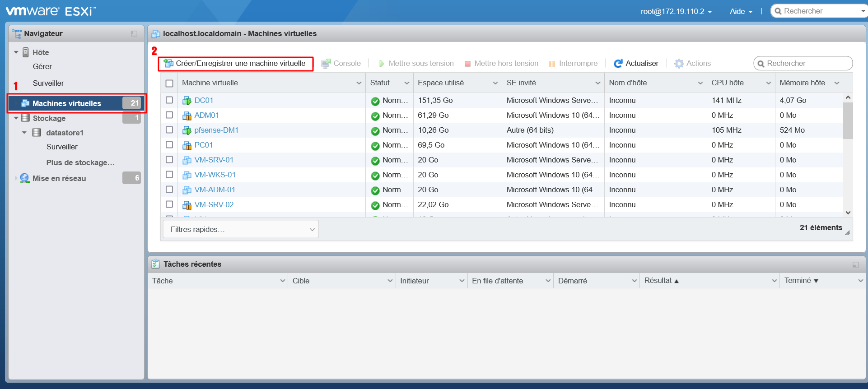Click the Actualiser refresh icon

(618, 64)
